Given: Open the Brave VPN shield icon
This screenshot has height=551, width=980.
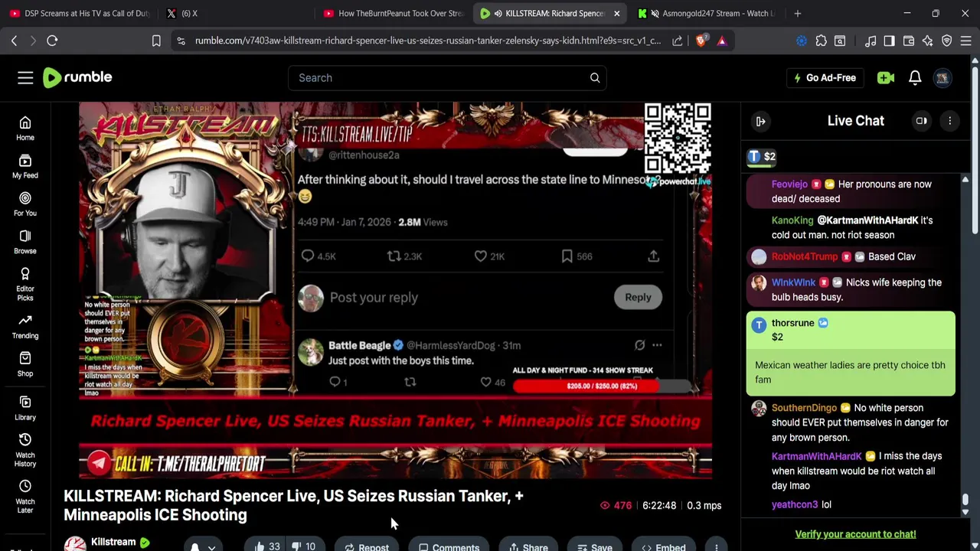Looking at the screenshot, I should point(946,41).
